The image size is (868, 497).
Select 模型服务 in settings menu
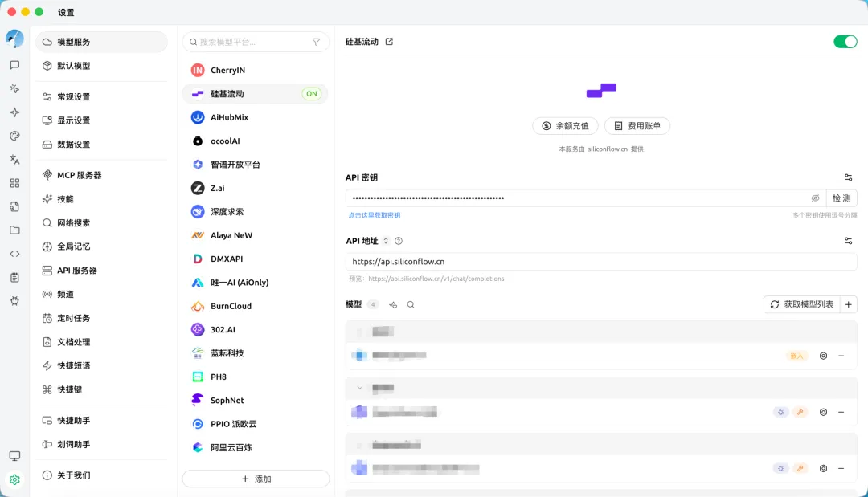101,42
